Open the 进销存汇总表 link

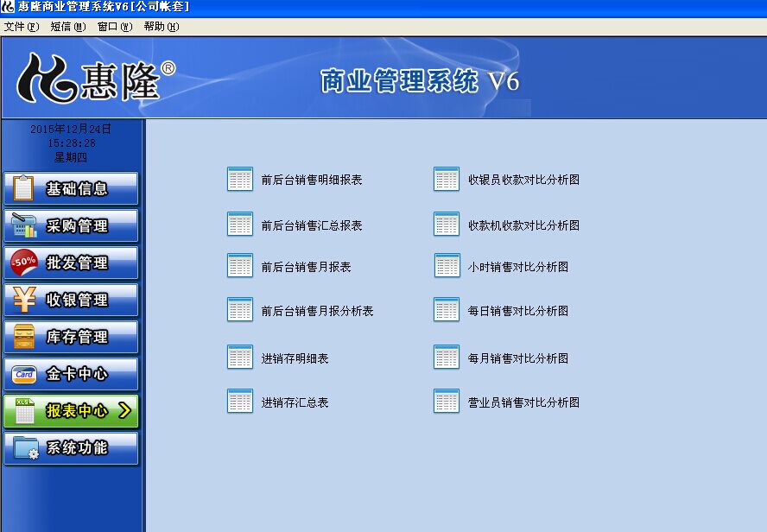[295, 402]
